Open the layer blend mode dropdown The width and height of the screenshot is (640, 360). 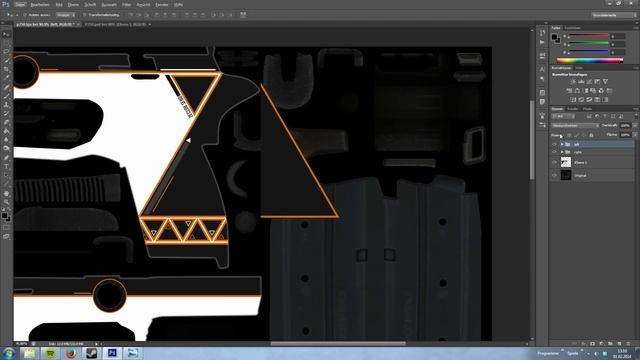pos(575,126)
